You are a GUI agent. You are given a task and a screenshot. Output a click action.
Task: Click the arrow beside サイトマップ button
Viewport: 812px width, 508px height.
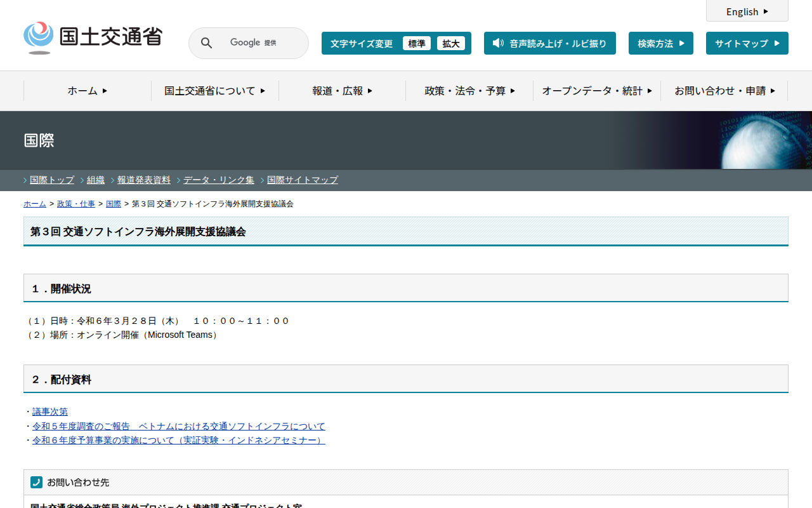(777, 43)
